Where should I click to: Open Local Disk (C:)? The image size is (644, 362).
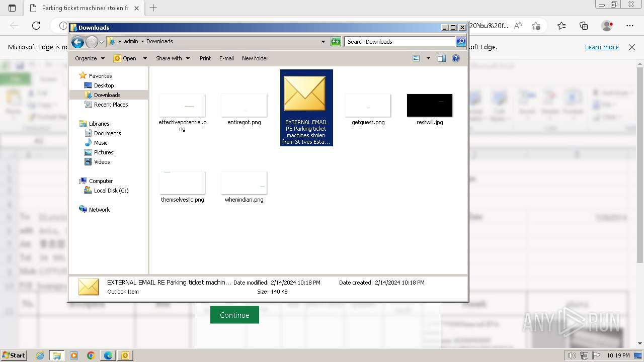[x=111, y=191]
